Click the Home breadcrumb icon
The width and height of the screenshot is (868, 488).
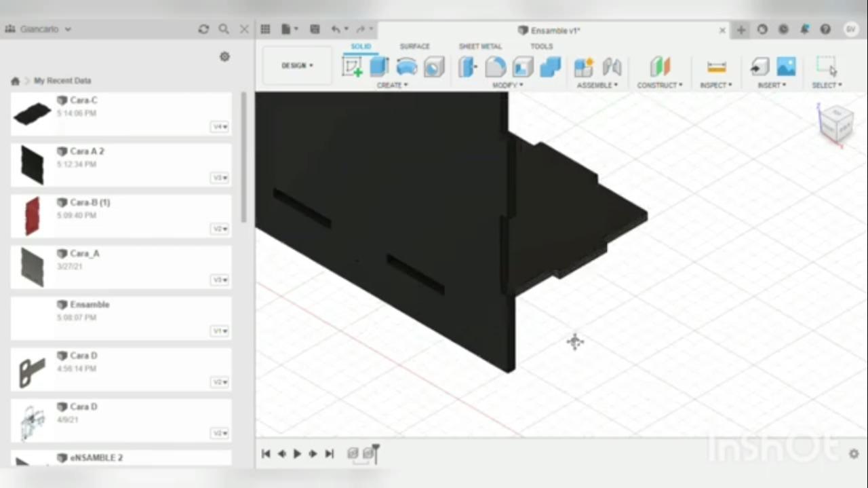[15, 81]
